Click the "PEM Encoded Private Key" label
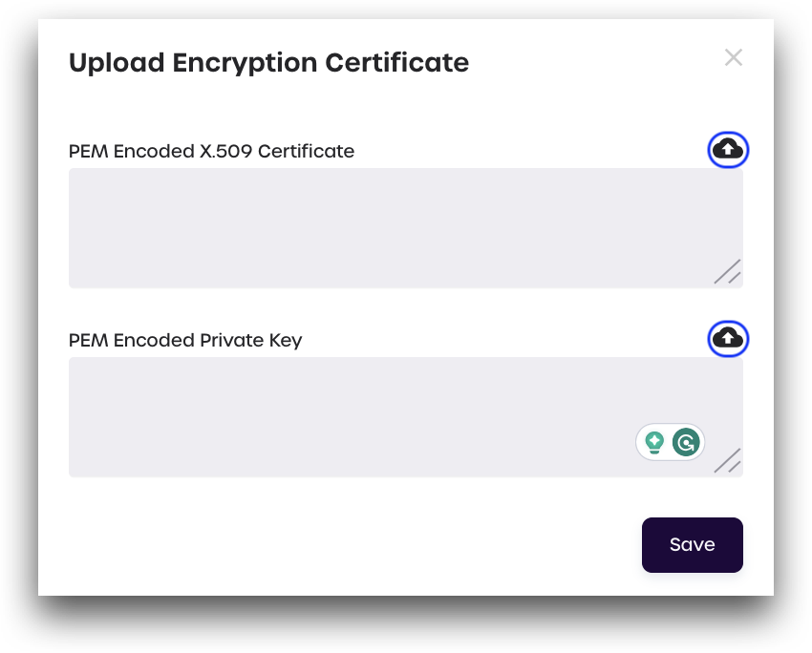Image resolution: width=812 pixels, height=653 pixels. pyautogui.click(x=185, y=340)
